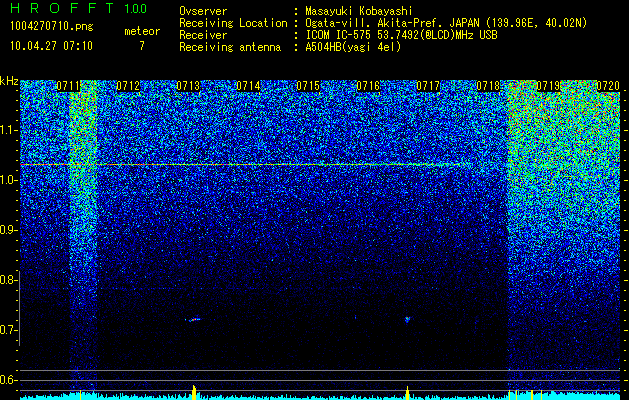
Task: Click the 'Ovserver' field label
Action: pos(203,11)
